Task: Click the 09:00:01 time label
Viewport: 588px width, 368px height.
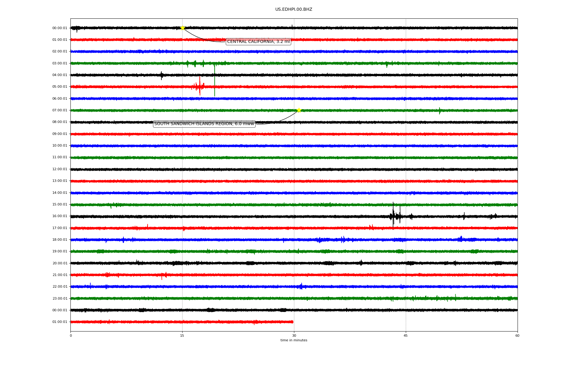Action: [x=60, y=134]
